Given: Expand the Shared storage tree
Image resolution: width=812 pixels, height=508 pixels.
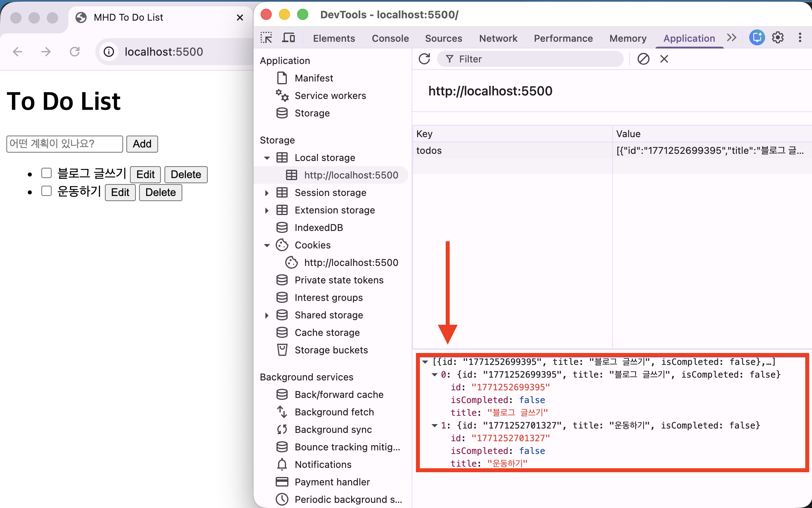Looking at the screenshot, I should 267,315.
